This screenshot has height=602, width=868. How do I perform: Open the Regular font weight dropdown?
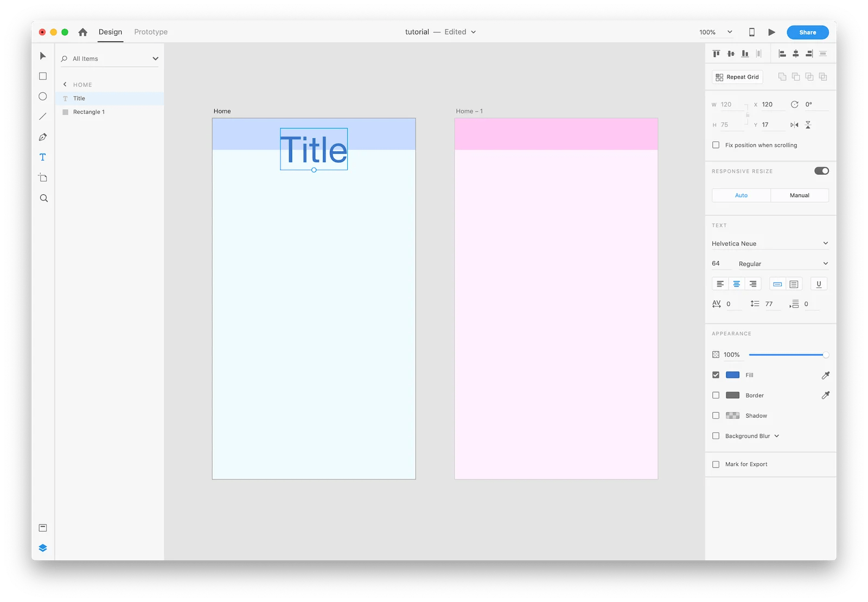783,264
